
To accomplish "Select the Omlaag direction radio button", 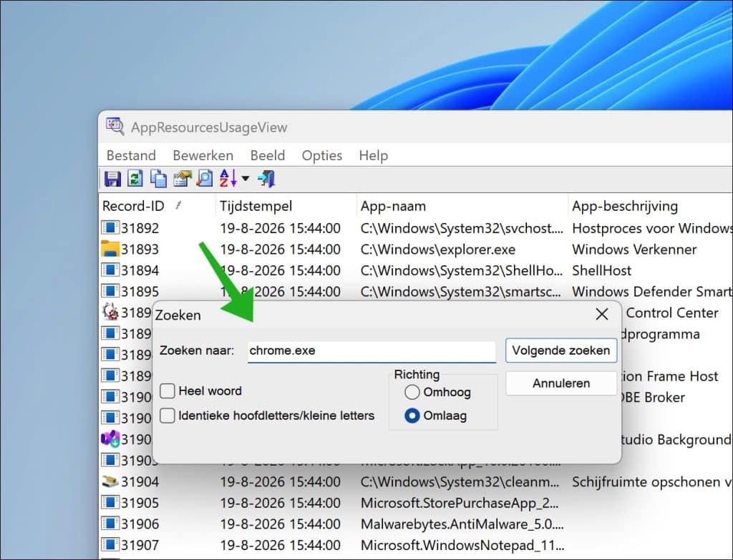I will [x=412, y=416].
